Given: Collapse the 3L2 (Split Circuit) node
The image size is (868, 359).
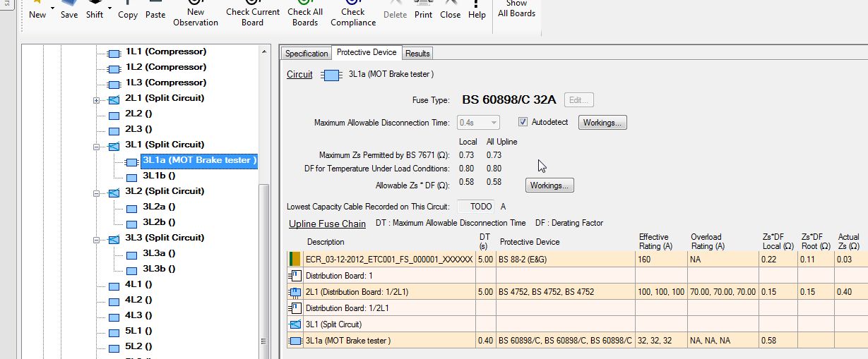Looking at the screenshot, I should point(96,193).
